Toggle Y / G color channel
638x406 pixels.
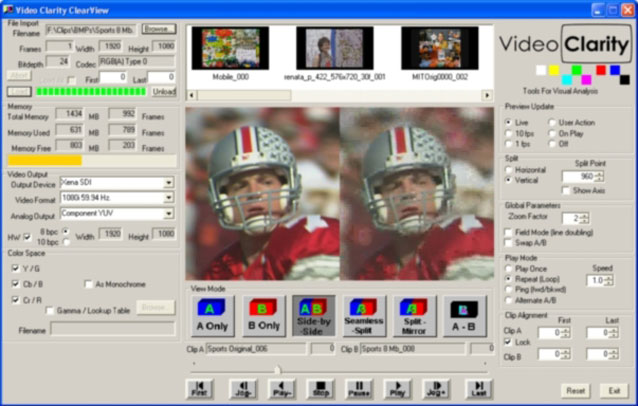coord(15,268)
